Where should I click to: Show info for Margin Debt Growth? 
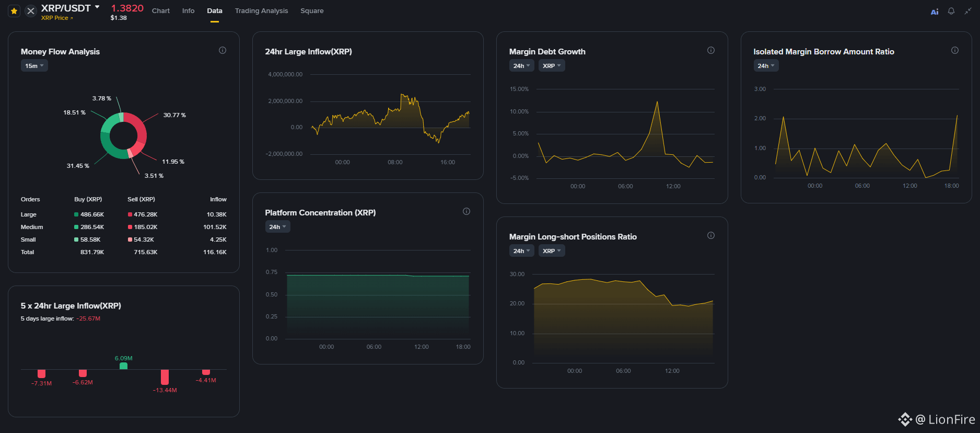tap(711, 50)
